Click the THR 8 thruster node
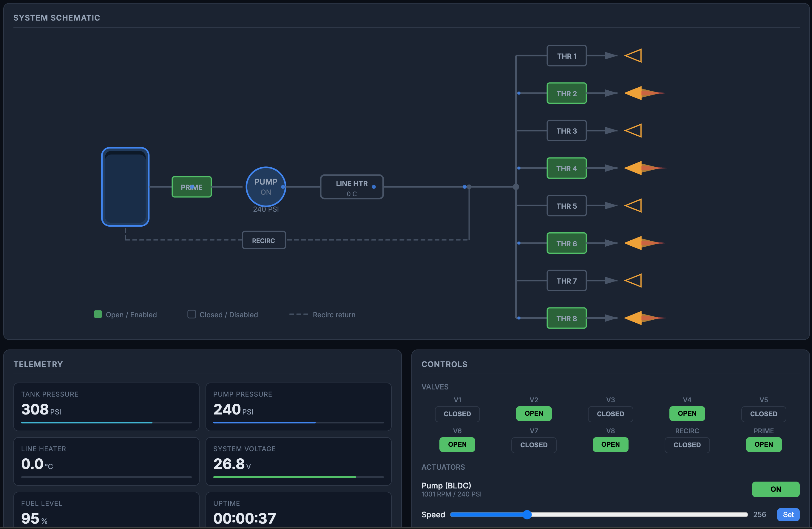The image size is (812, 529). [x=566, y=318]
